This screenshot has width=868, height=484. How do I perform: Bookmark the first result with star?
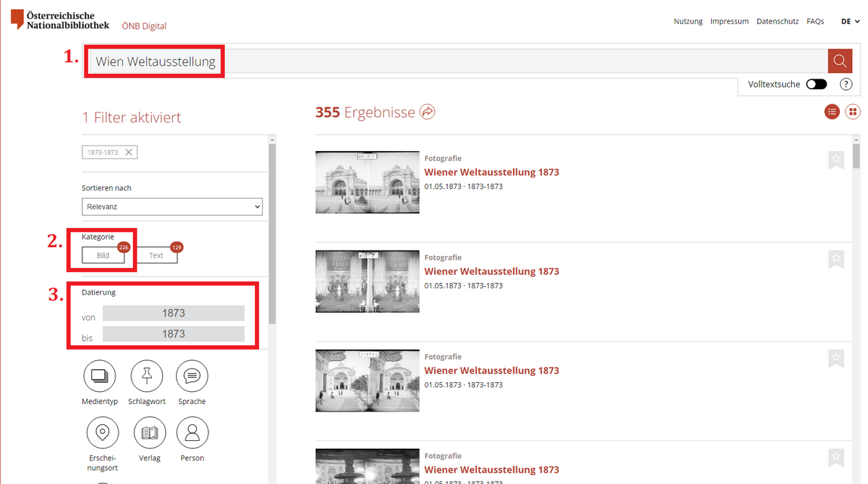coord(836,160)
